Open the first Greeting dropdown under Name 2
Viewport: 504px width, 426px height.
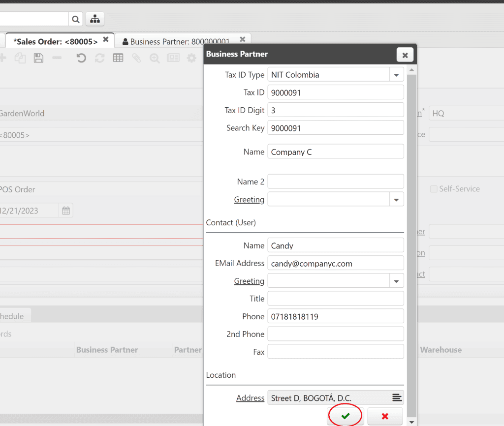click(396, 199)
